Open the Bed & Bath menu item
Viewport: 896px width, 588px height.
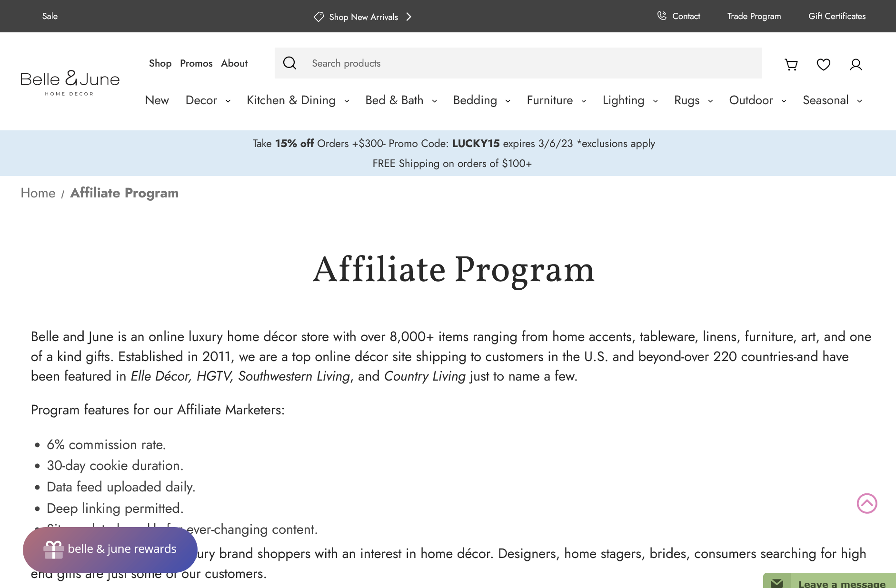pos(394,100)
